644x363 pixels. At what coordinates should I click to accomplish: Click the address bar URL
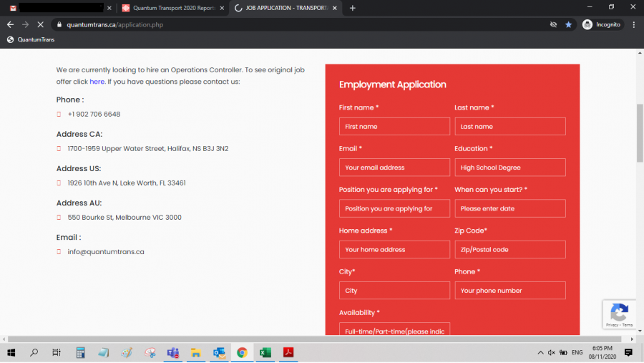coord(115,24)
